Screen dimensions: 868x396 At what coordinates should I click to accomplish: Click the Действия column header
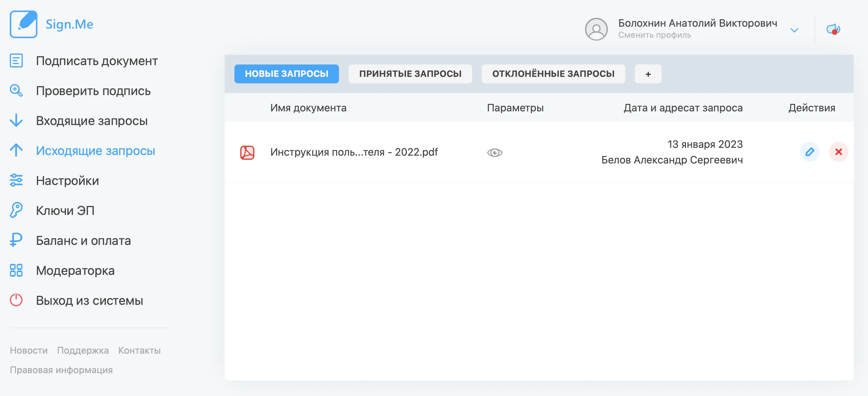click(x=811, y=108)
